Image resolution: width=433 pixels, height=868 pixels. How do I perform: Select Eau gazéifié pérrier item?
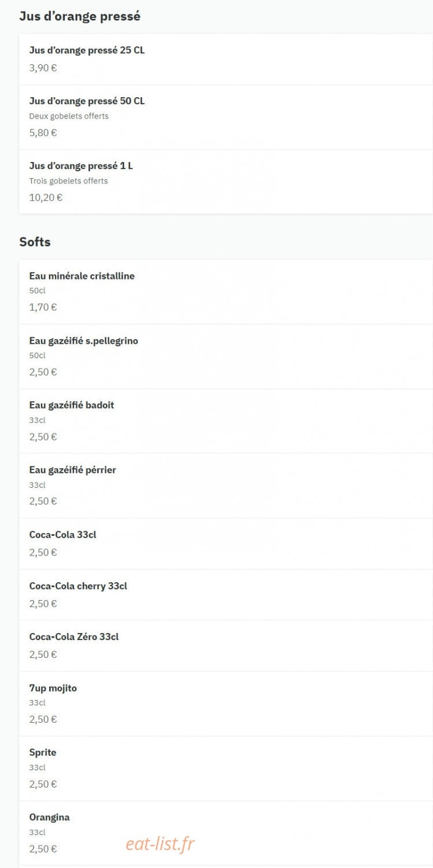[226, 486]
